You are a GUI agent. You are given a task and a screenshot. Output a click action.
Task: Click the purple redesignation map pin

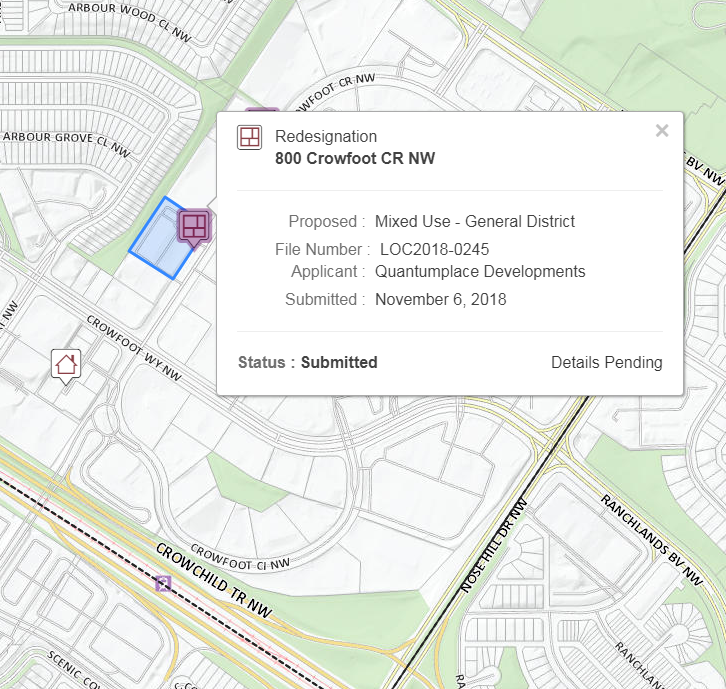click(x=194, y=225)
